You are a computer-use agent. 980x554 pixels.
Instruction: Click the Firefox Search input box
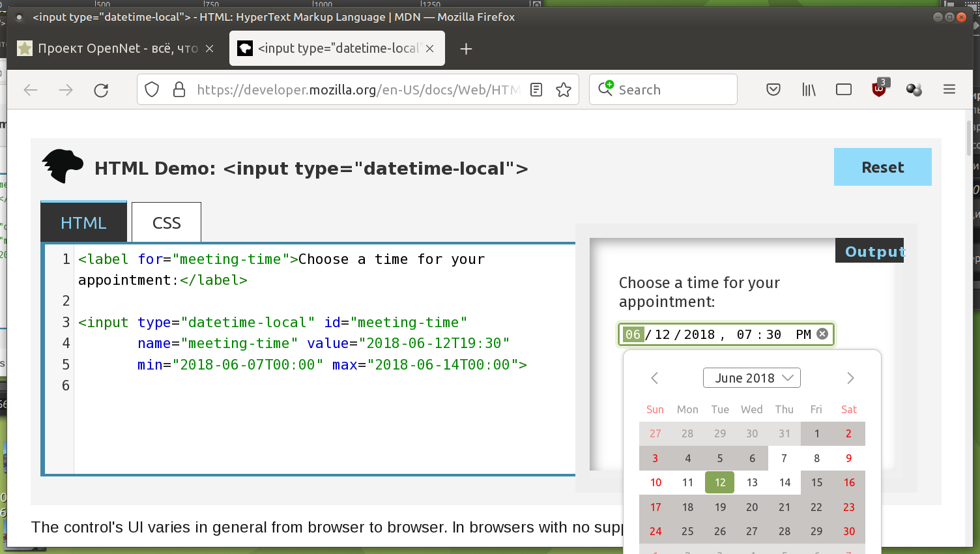coord(671,90)
